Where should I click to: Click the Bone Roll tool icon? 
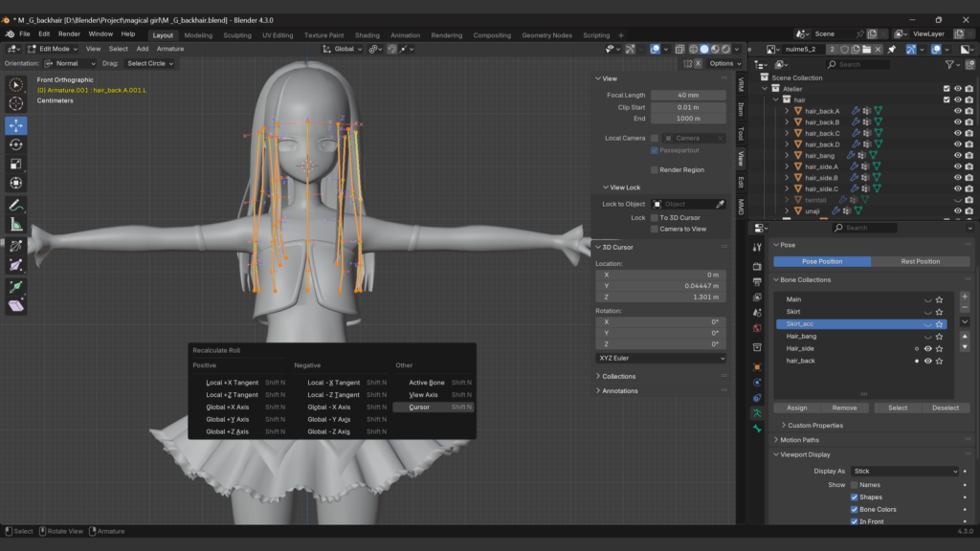(x=16, y=246)
